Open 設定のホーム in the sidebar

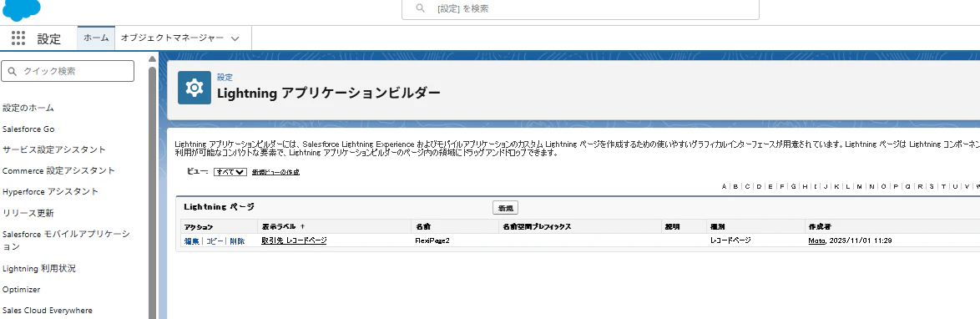[x=28, y=108]
